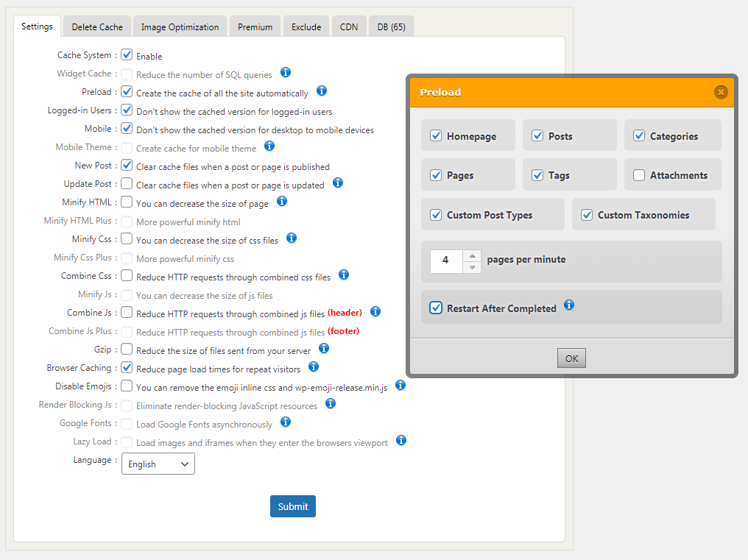Image resolution: width=748 pixels, height=560 pixels.
Task: Switch to Premium tab
Action: 255,26
